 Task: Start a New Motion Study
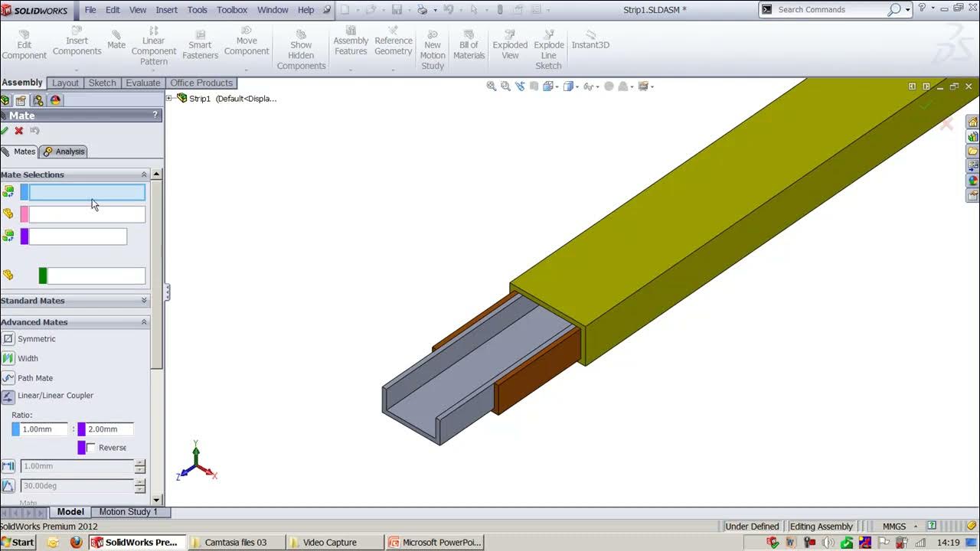pos(433,50)
